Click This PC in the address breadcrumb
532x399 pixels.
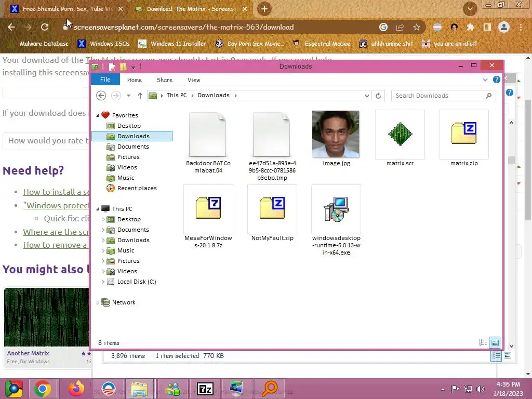coord(177,96)
